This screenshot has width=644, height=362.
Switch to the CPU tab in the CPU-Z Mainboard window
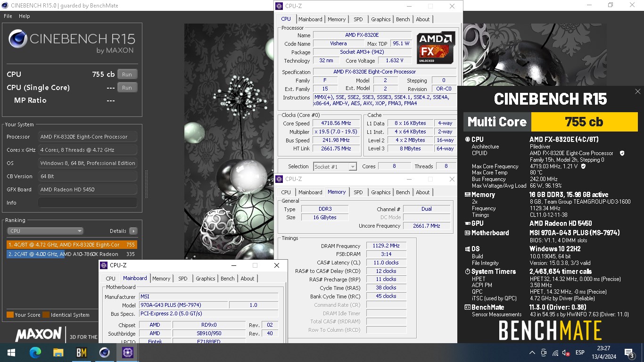pyautogui.click(x=110, y=279)
